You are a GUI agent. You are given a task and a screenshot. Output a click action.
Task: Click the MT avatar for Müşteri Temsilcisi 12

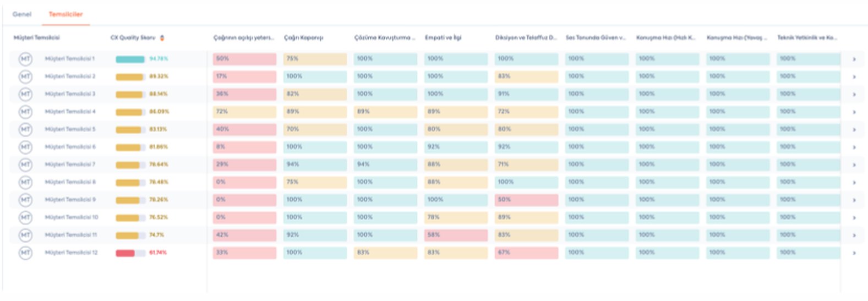[x=25, y=253]
